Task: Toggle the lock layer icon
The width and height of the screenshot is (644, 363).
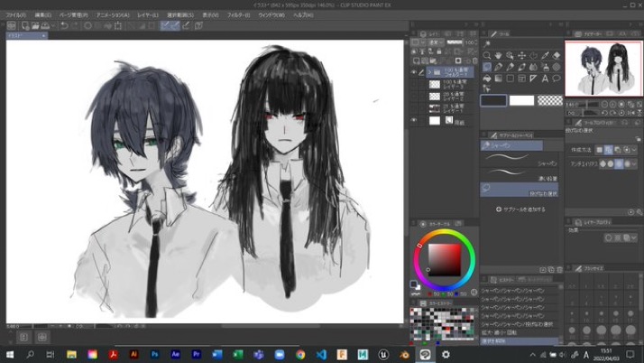Action: pos(439,51)
